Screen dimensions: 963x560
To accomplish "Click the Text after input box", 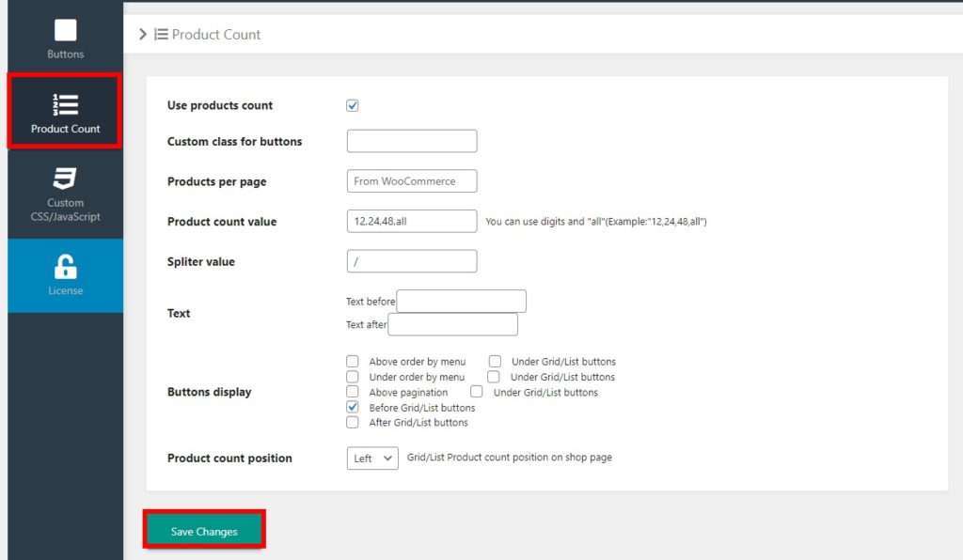I will click(x=452, y=324).
